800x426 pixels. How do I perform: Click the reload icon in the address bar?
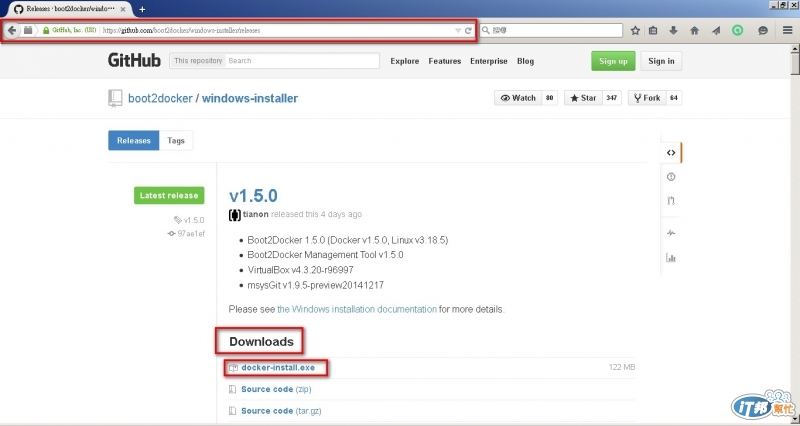point(468,31)
